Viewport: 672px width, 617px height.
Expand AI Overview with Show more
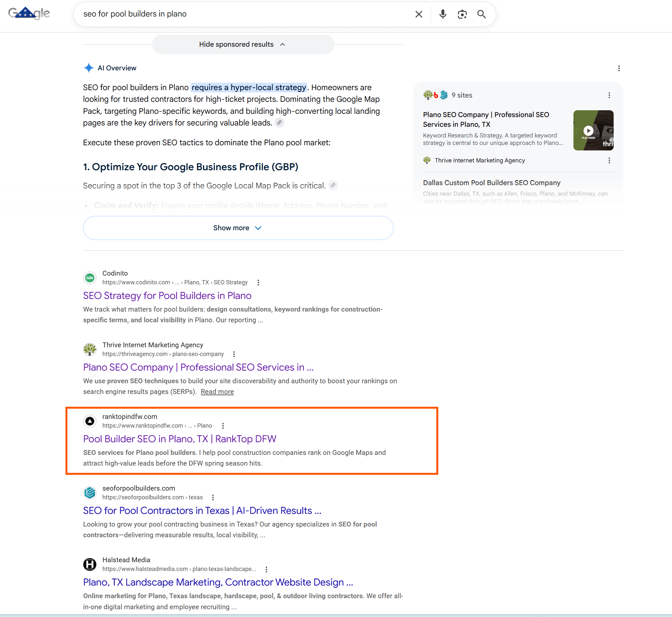[238, 228]
